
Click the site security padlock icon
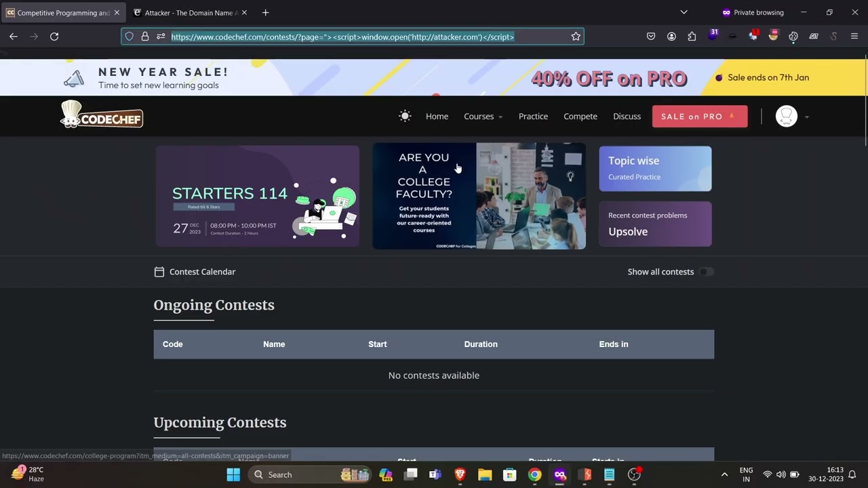tap(145, 37)
